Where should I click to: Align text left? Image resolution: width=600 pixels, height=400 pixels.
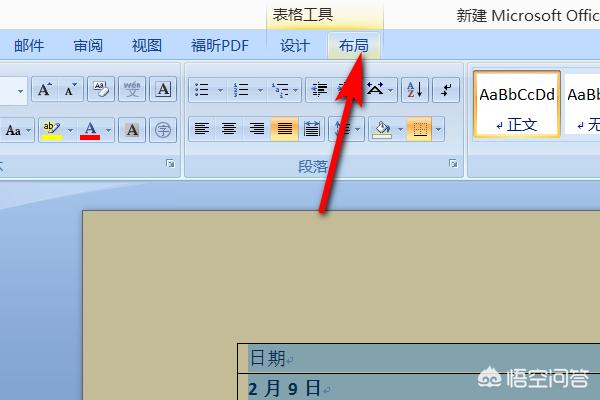pos(202,129)
